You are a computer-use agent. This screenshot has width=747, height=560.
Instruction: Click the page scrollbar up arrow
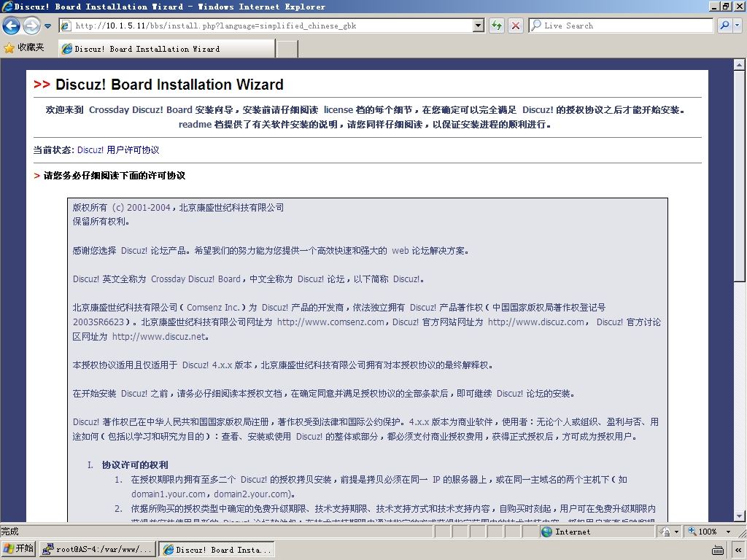(740, 64)
